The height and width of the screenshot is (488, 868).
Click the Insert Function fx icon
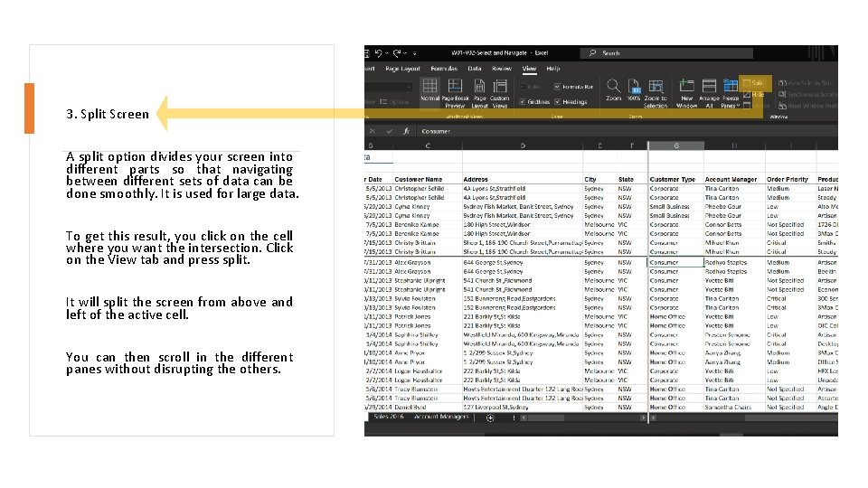[x=406, y=131]
